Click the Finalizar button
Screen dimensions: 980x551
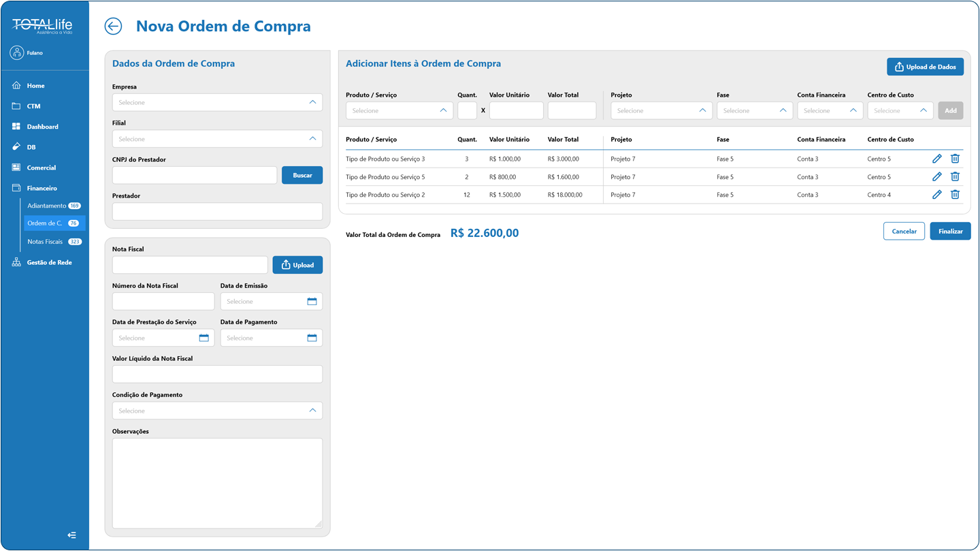pyautogui.click(x=950, y=231)
